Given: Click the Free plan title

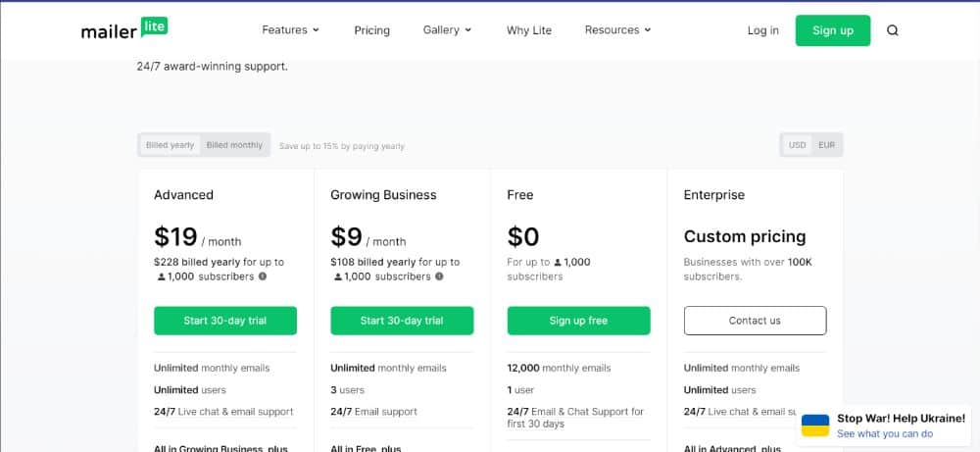Looking at the screenshot, I should (x=520, y=195).
